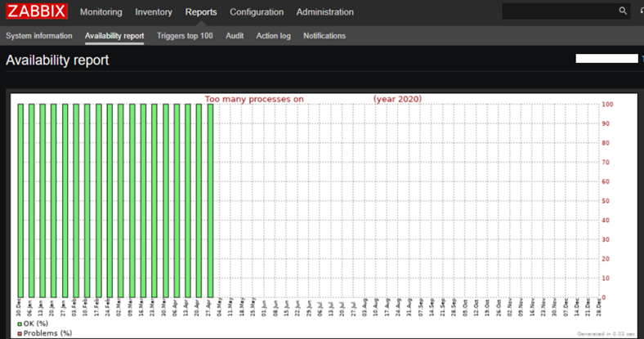Click the y-axis value 70
644x339 pixels.
click(x=606, y=162)
